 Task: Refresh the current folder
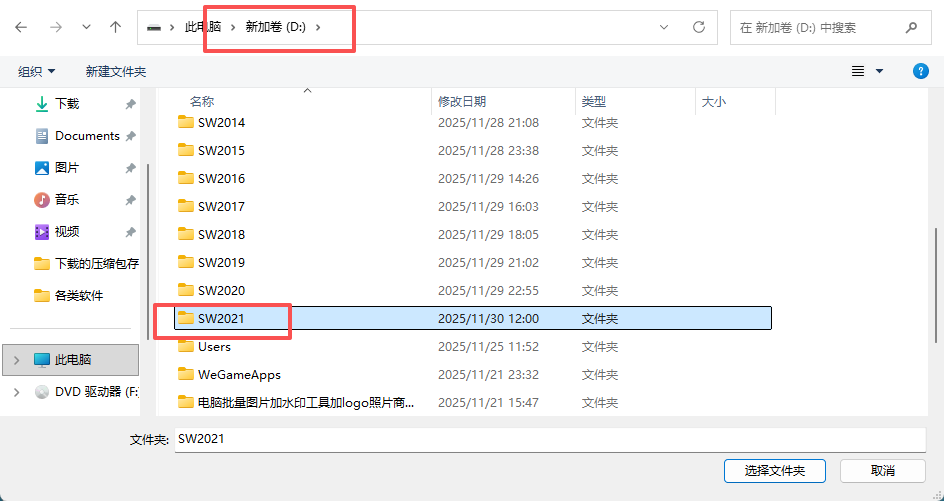click(x=699, y=27)
